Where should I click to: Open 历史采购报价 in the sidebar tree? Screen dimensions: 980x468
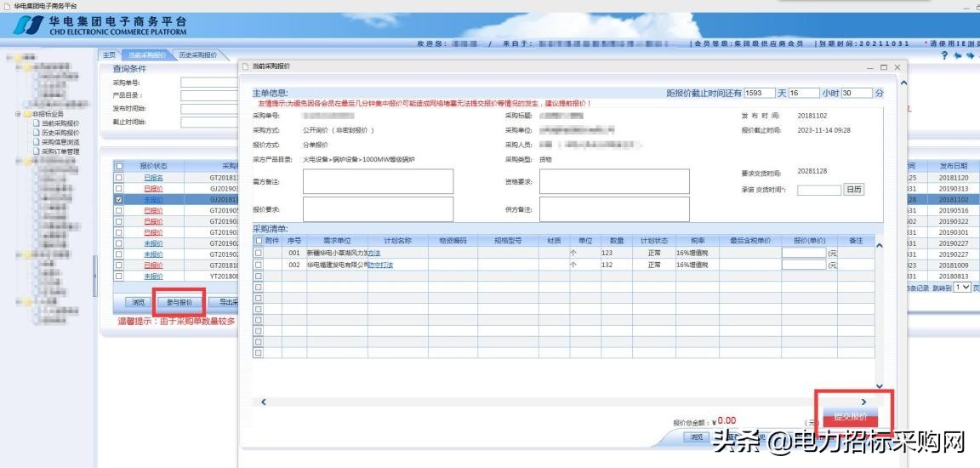(60, 133)
